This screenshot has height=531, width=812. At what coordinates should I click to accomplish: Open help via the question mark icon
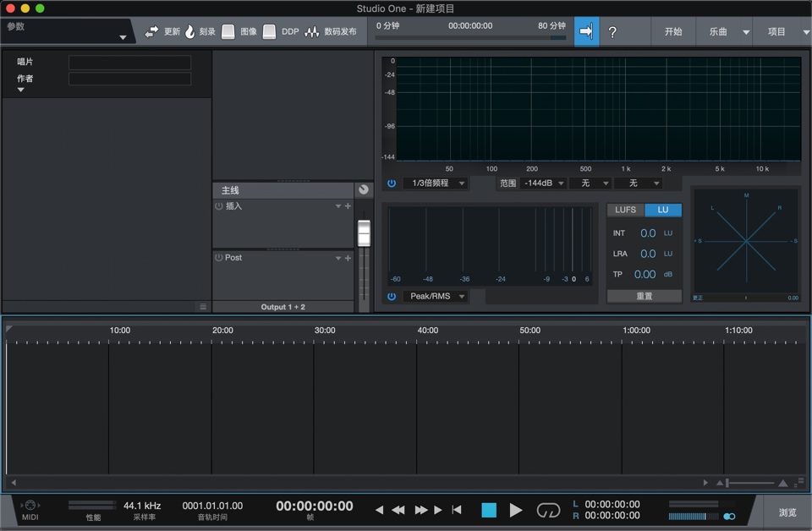click(613, 31)
